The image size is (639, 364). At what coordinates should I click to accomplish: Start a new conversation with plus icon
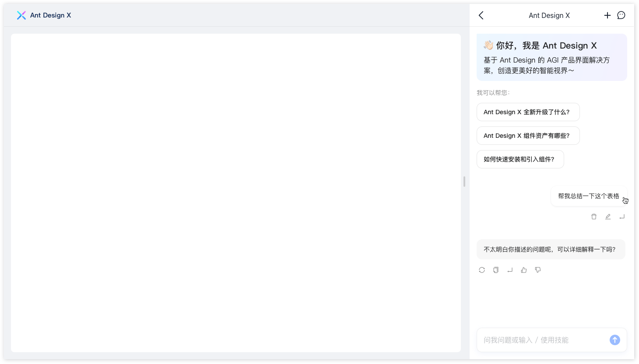(607, 15)
